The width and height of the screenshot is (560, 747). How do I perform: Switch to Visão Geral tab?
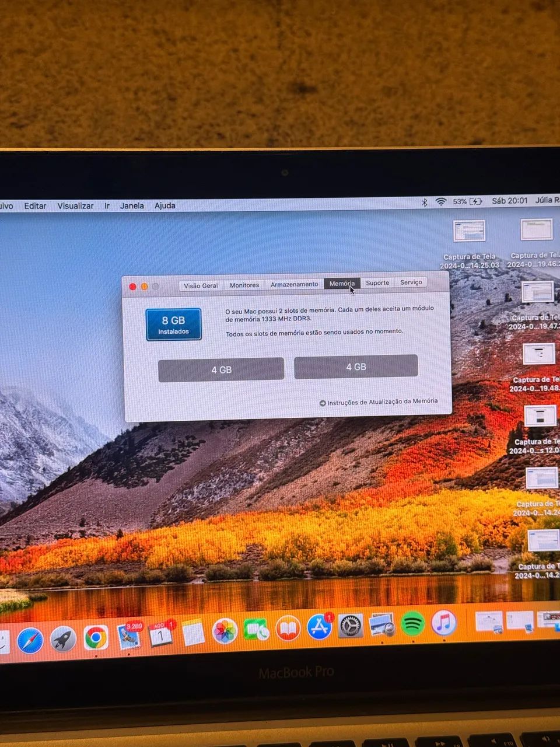coord(201,285)
